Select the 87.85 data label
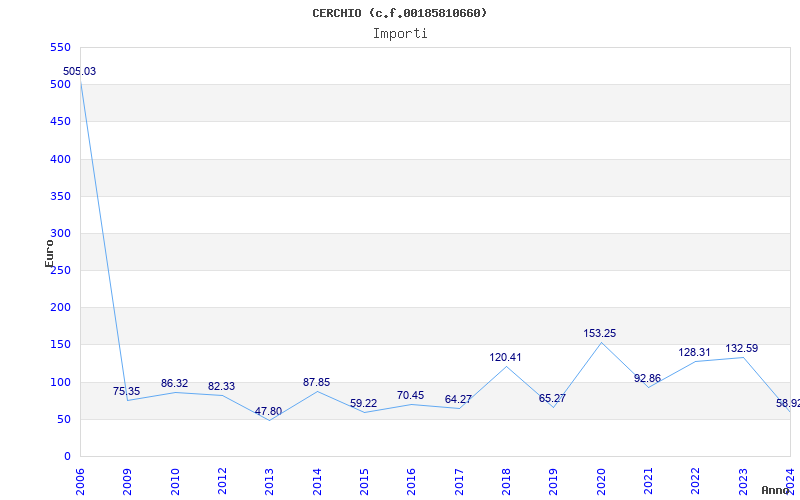The image size is (800, 500). pyautogui.click(x=316, y=382)
